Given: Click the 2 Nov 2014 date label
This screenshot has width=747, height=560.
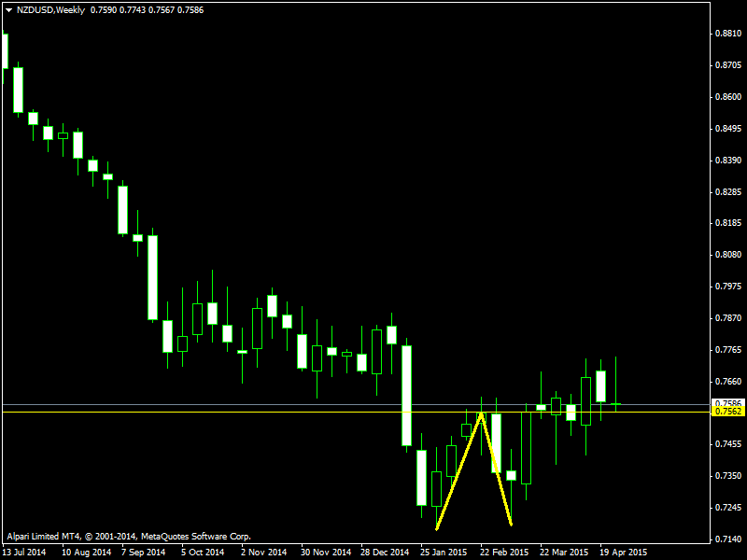Looking at the screenshot, I should 264,553.
